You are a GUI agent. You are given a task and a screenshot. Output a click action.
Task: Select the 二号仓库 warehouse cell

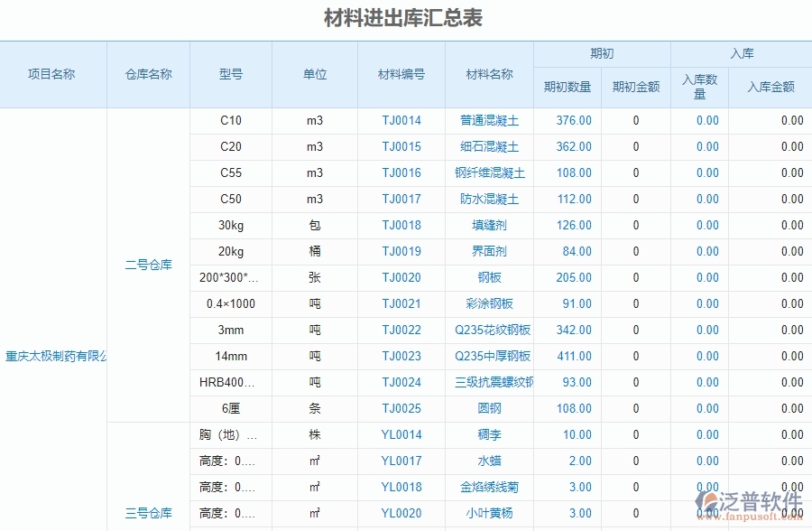pyautogui.click(x=146, y=265)
